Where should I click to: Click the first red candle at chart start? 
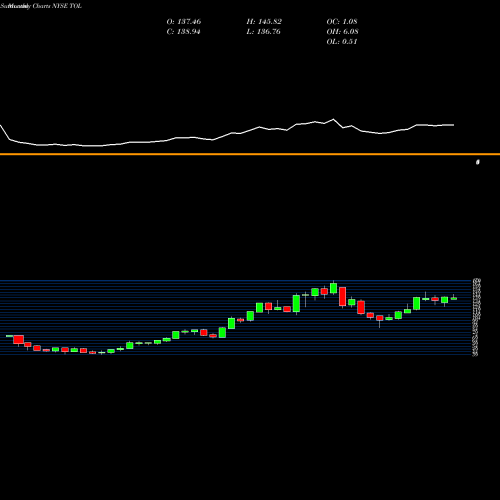[18, 339]
